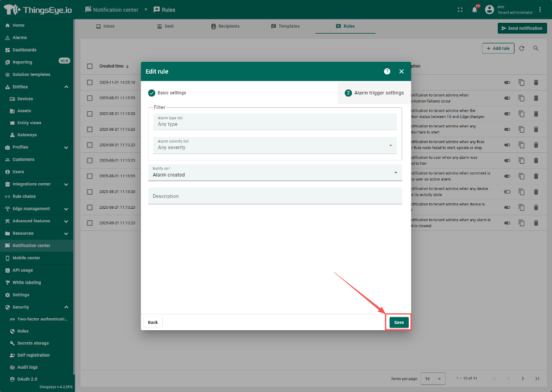Toggle the enable switch on first rule
The width and height of the screenshot is (552, 392).
pyautogui.click(x=507, y=82)
